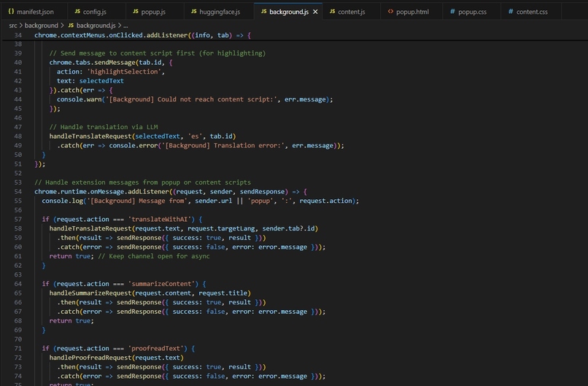Click console.warn on line 44
This screenshot has height=386, width=588.
(79, 99)
